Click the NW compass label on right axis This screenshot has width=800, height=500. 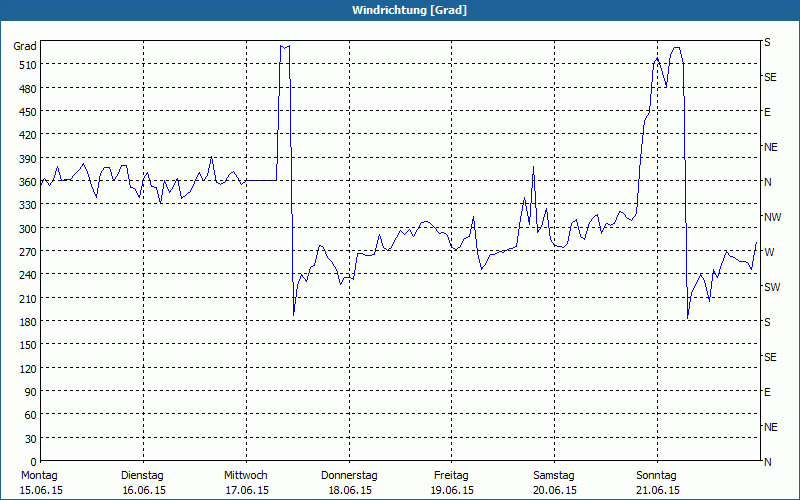pos(772,217)
